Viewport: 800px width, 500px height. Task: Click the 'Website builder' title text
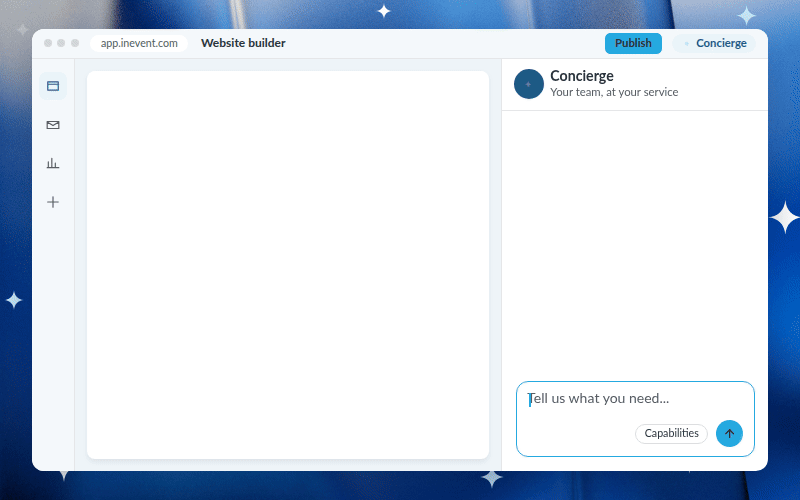[243, 43]
